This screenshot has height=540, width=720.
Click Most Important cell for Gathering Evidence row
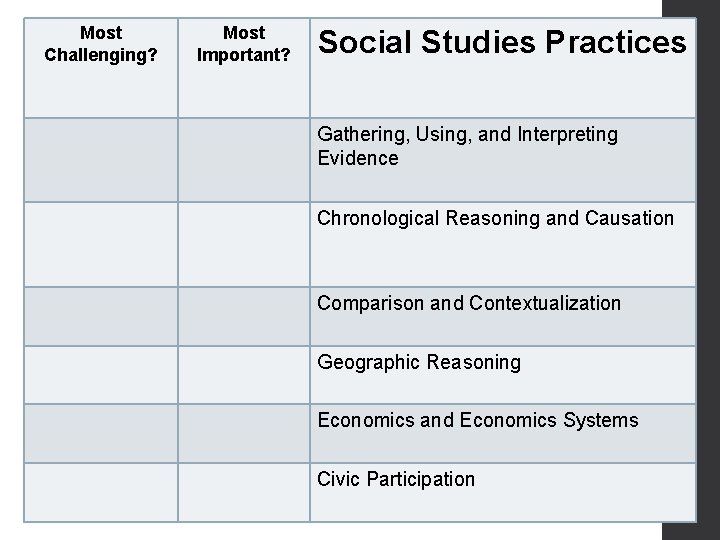(x=244, y=160)
